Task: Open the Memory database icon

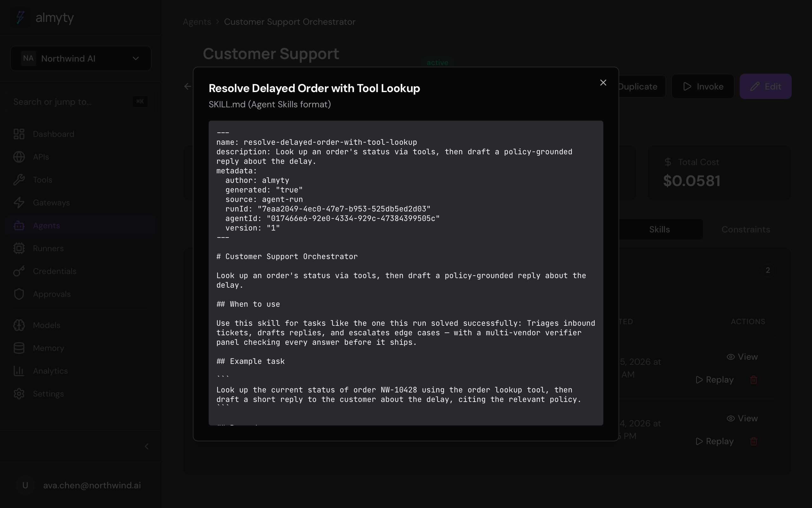Action: click(x=19, y=348)
